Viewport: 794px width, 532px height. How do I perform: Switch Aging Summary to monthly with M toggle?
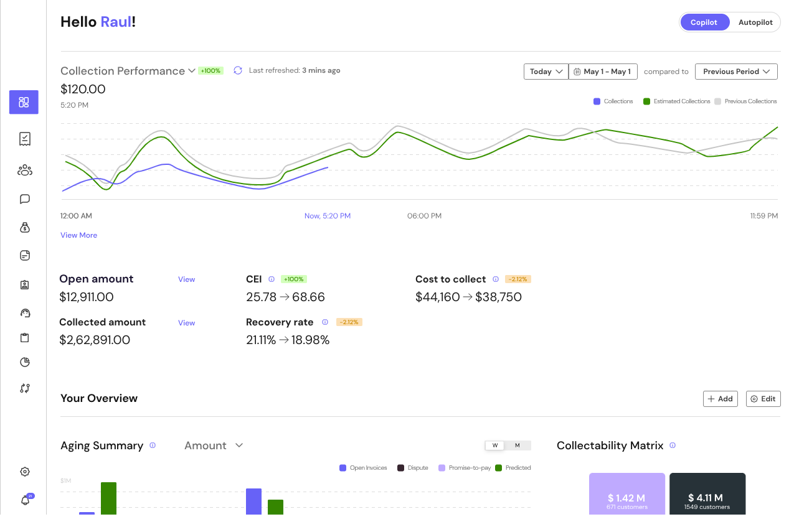click(519, 445)
